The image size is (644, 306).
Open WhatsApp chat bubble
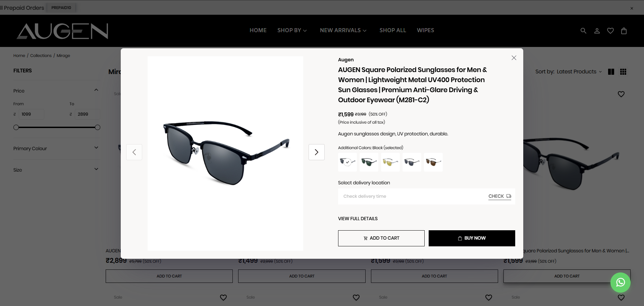tap(621, 283)
